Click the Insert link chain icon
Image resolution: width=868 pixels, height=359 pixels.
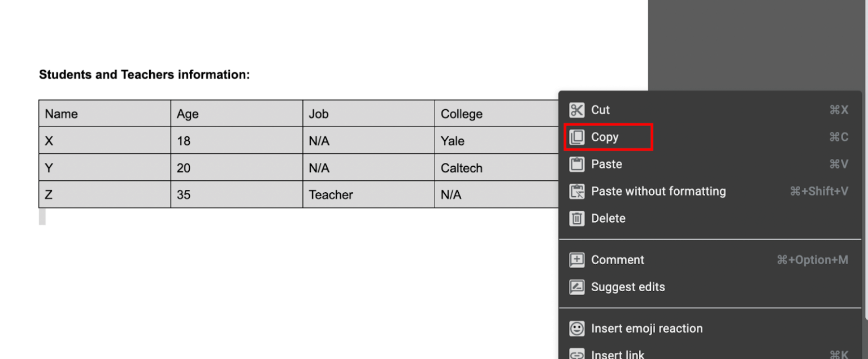(x=576, y=354)
